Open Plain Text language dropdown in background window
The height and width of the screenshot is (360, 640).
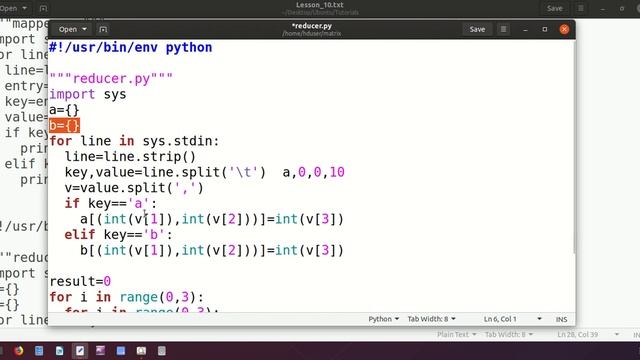(x=456, y=334)
